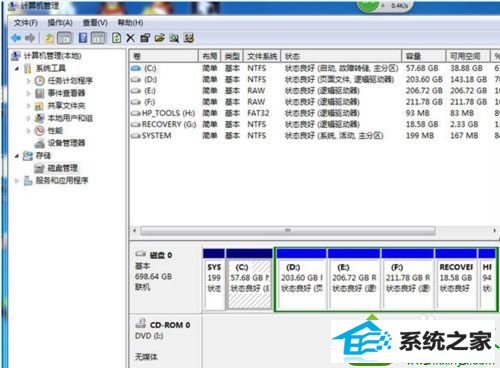This screenshot has width=500, height=368.
Task: Collapse the 系统工具 tree node
Action: pyautogui.click(x=17, y=68)
